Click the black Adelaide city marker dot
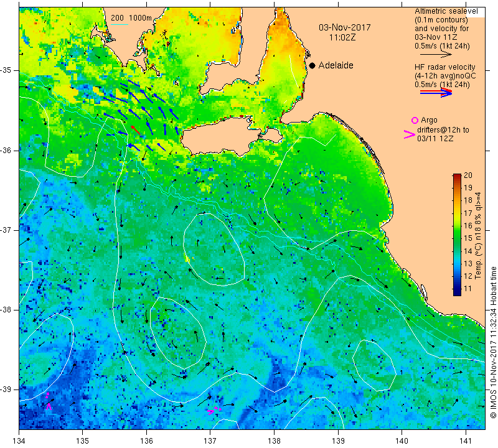Viewport: 498px width, 448px height. coord(312,65)
